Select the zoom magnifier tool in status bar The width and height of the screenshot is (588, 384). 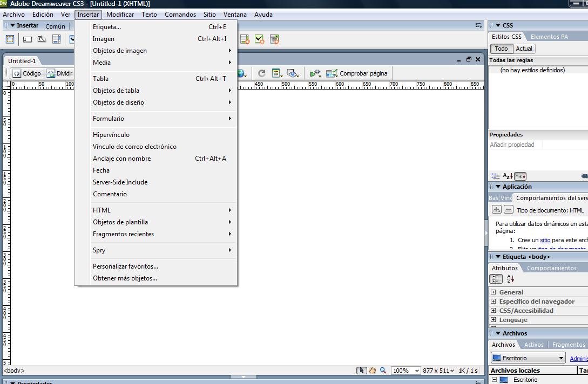pyautogui.click(x=383, y=371)
